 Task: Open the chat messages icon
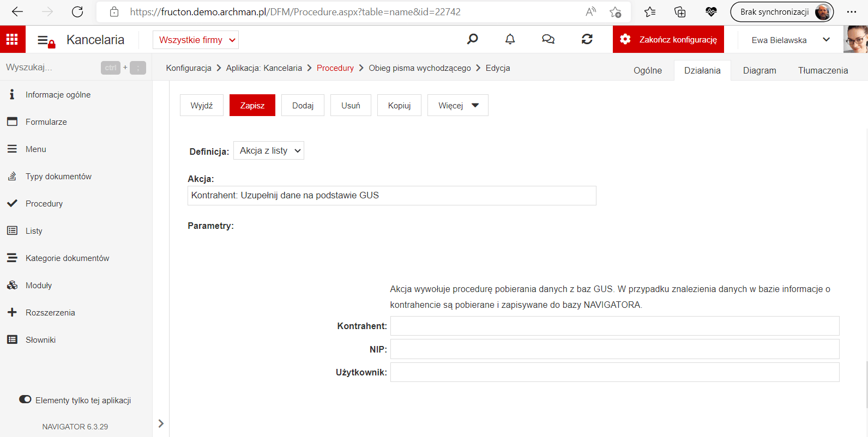548,39
